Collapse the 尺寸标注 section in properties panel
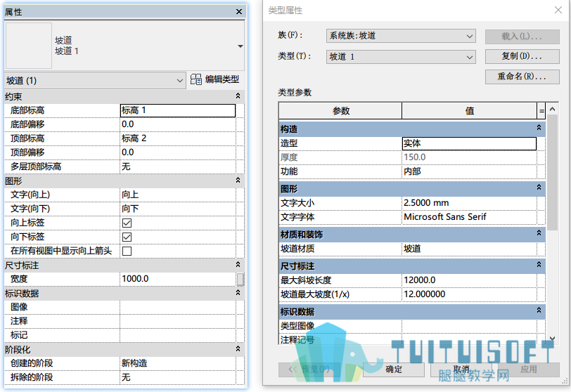This screenshot has height=392, width=571. [238, 265]
